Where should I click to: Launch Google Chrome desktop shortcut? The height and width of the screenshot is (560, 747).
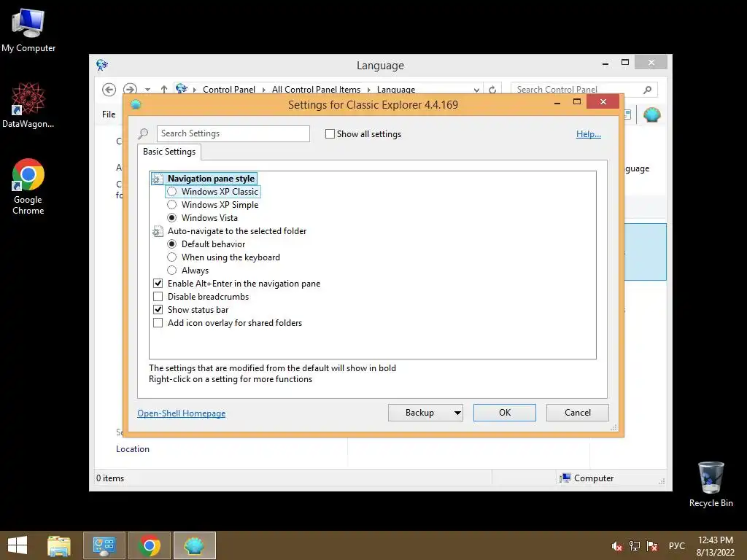pos(28,186)
